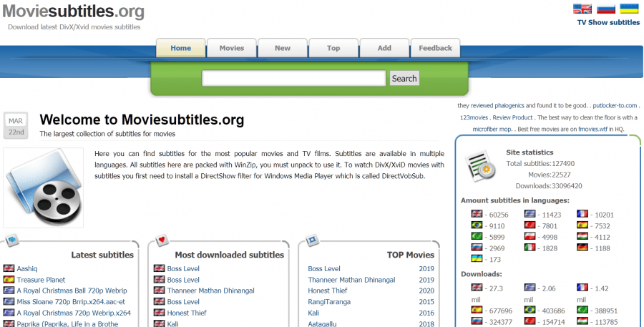Click the MAR 22nd date badge
Image resolution: width=644 pixels, height=327 pixels.
(16, 126)
